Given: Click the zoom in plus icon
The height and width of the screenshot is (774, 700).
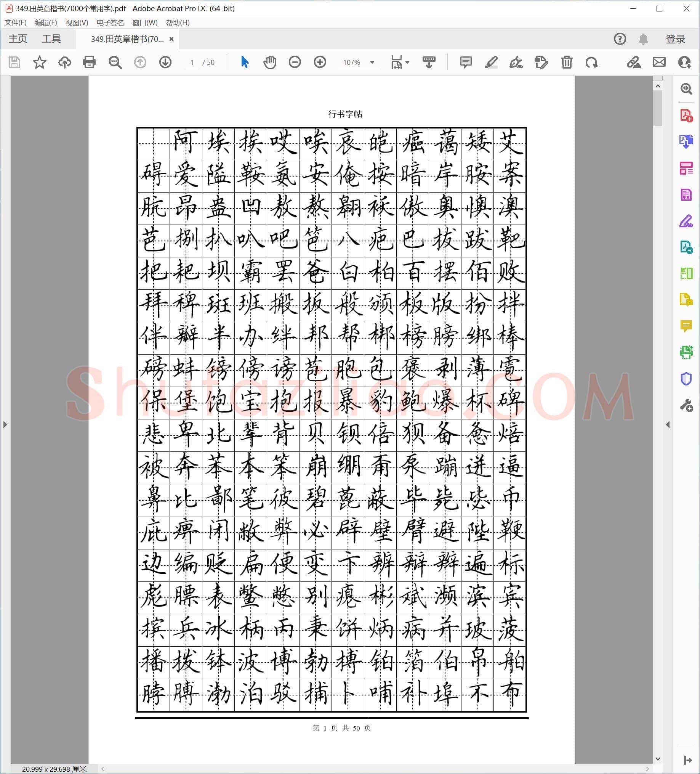Looking at the screenshot, I should 320,62.
